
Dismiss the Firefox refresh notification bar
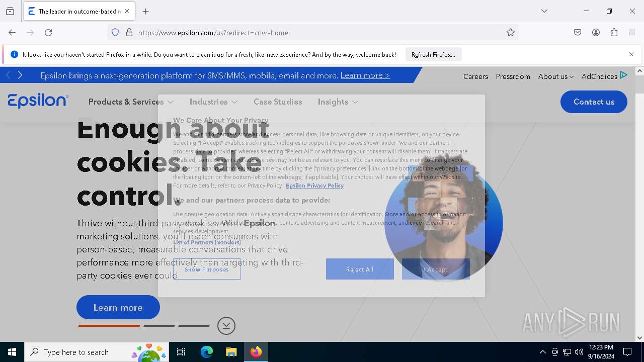click(x=631, y=54)
